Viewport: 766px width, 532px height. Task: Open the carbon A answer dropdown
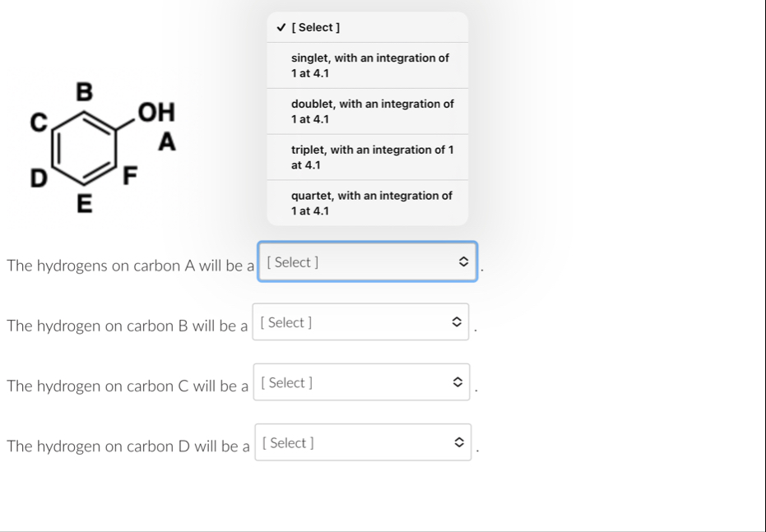367,262
